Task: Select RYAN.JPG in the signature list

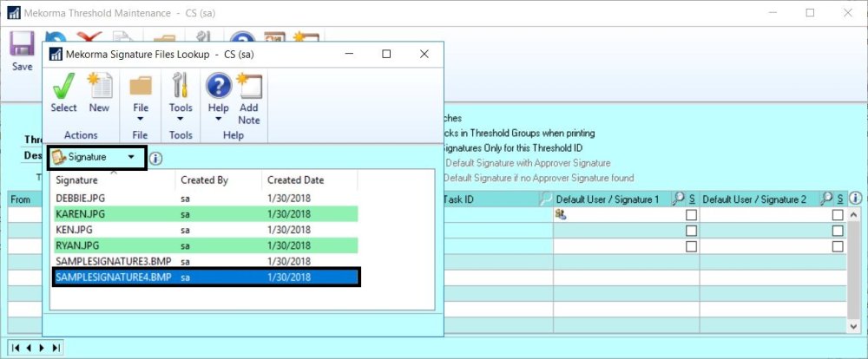Action: tap(206, 245)
